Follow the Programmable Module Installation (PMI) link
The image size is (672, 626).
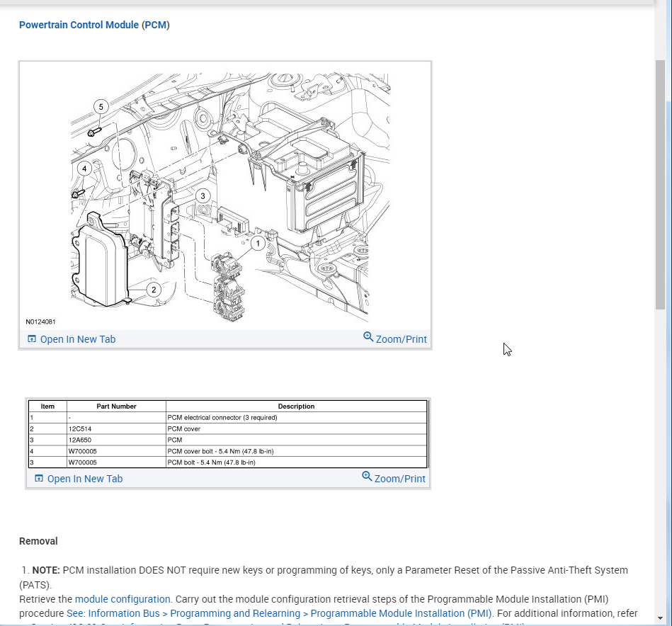[x=278, y=613]
